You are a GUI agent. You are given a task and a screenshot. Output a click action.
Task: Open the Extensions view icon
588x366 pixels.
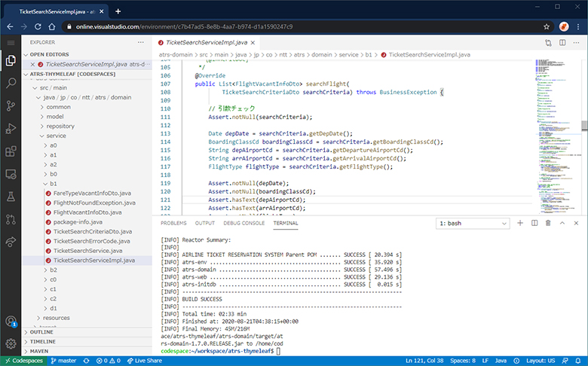(11, 151)
